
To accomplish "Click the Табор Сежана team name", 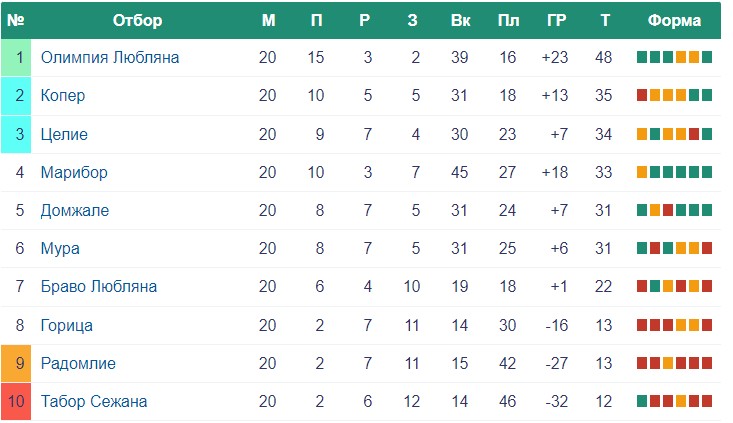I will [94, 401].
